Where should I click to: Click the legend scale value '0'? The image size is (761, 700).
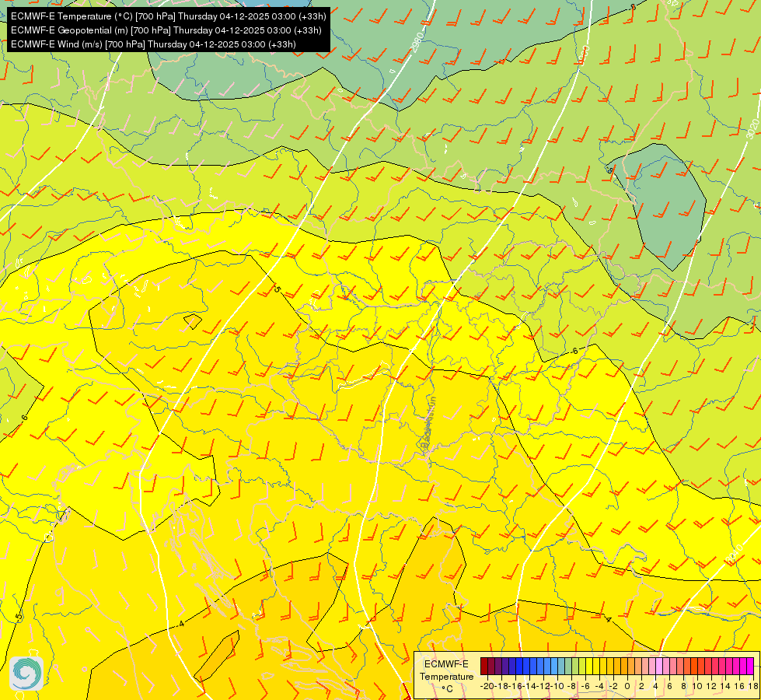627,686
